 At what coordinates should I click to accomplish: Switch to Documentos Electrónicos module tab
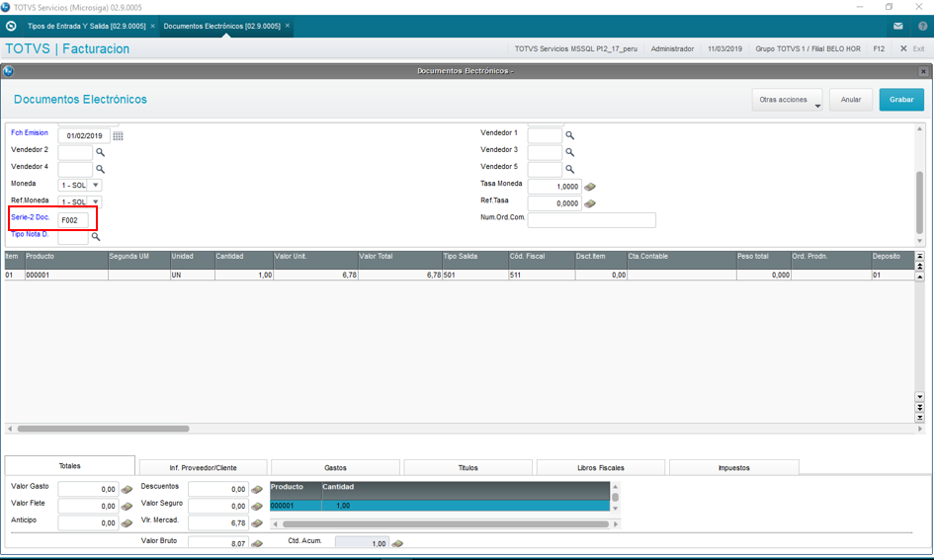tap(221, 27)
